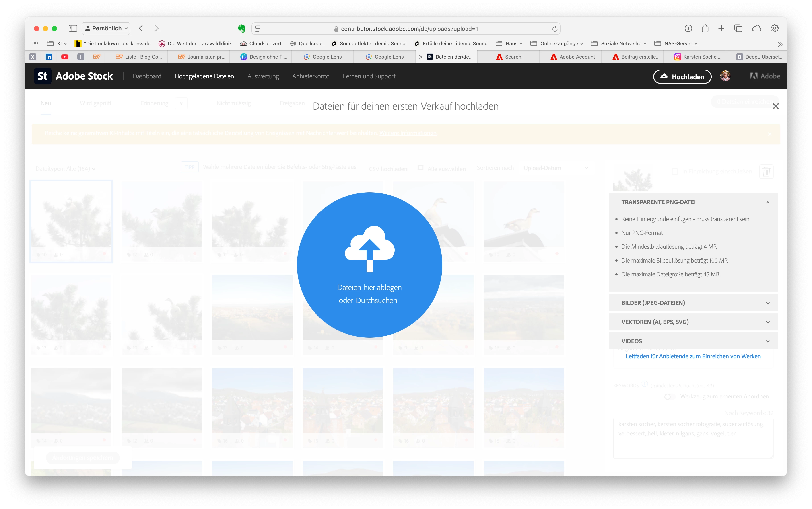Check the Alle auswählen checkbox
Viewport: 812px width, 509px height.
(x=421, y=168)
